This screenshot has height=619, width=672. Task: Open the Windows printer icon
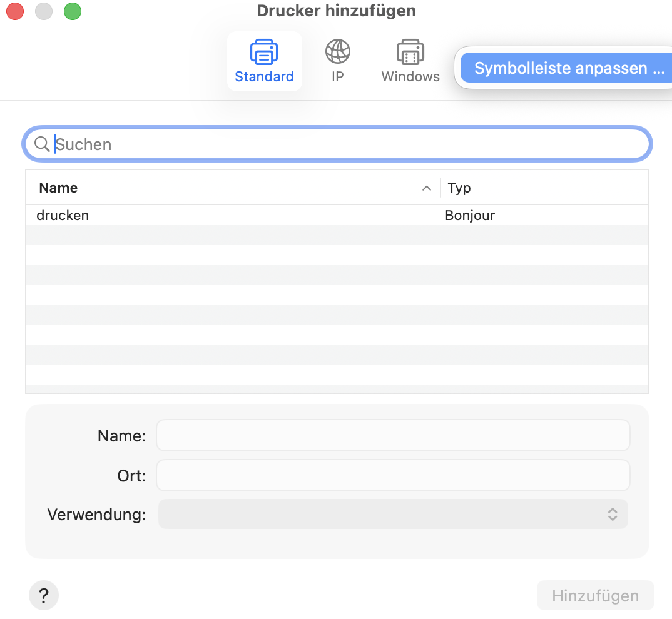click(410, 53)
